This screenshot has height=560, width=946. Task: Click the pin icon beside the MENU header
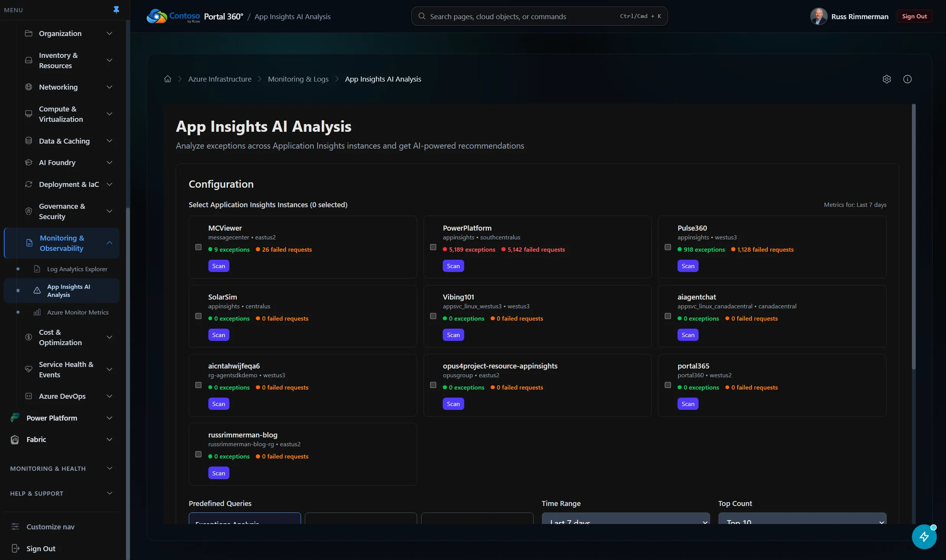tap(116, 10)
